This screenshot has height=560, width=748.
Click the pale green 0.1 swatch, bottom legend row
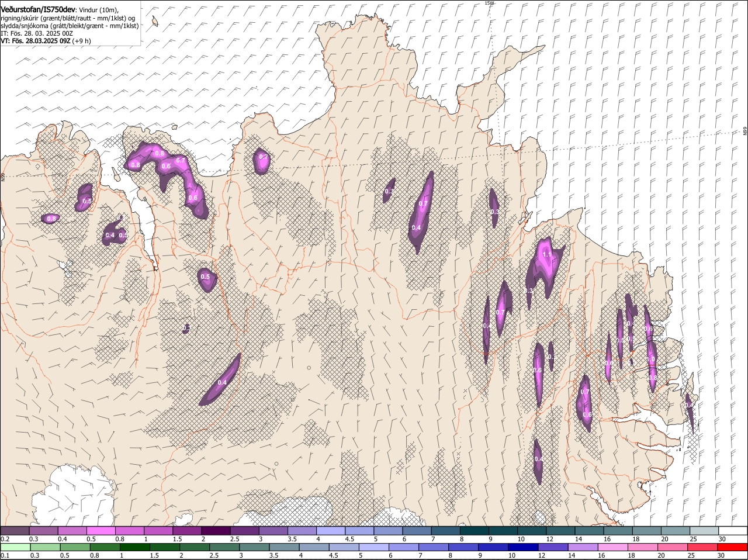click(15, 547)
